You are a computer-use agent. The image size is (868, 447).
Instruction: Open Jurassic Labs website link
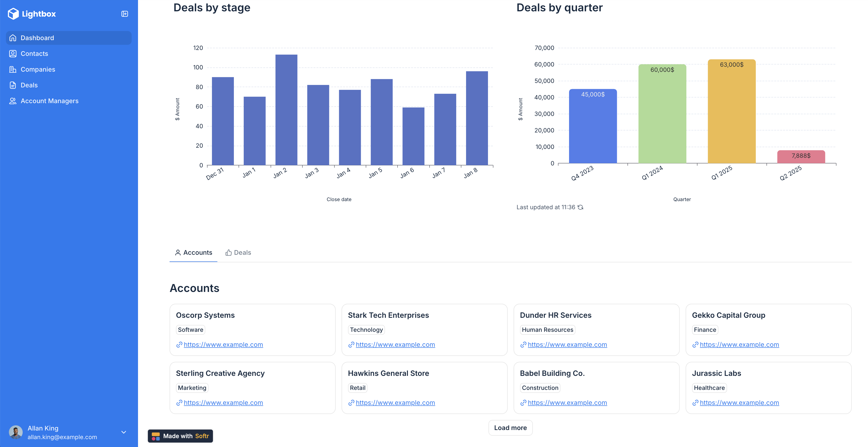point(739,402)
